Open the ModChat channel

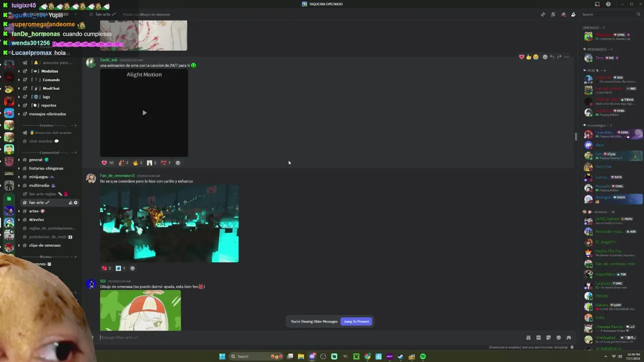coord(49,88)
